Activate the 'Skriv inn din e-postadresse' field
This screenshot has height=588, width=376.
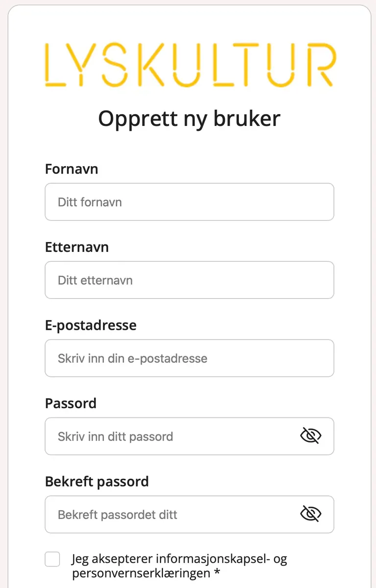pyautogui.click(x=189, y=358)
